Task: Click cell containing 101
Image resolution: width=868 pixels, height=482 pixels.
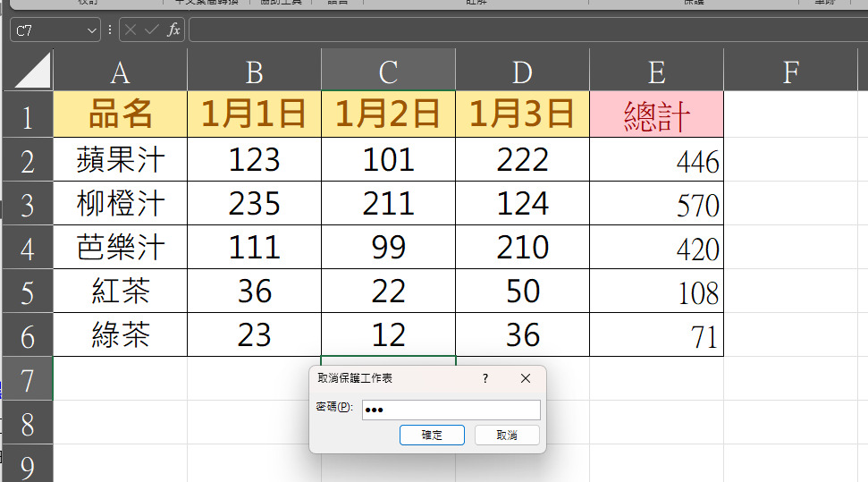Action: 388,159
